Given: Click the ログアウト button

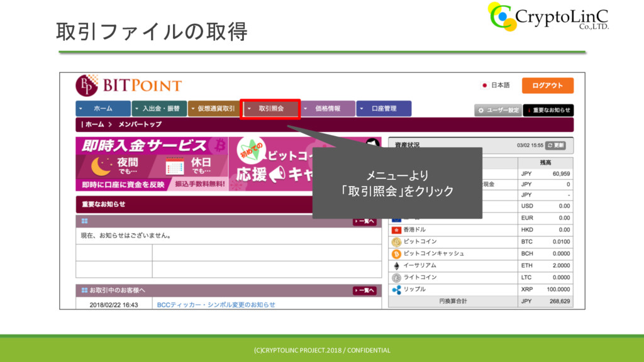Looking at the screenshot, I should pyautogui.click(x=548, y=85).
